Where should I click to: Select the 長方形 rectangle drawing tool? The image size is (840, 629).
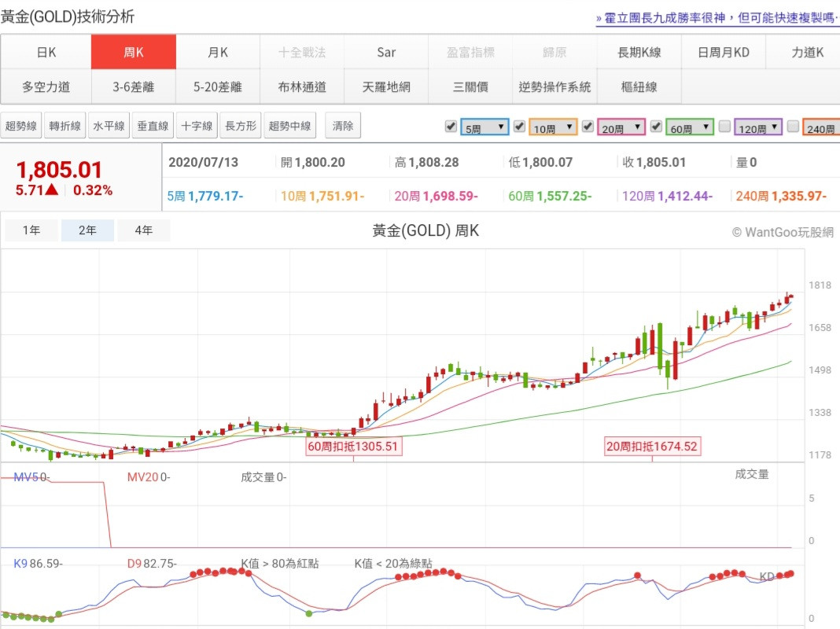[x=241, y=126]
